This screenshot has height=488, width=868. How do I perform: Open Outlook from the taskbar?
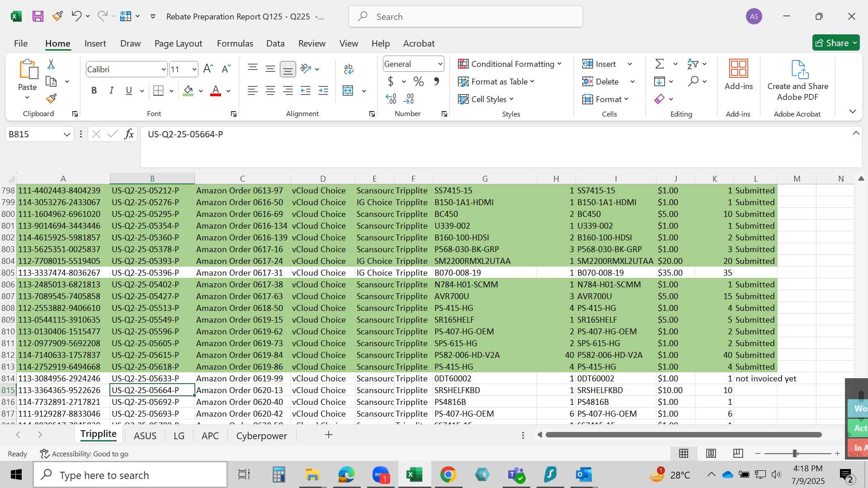[x=584, y=475]
